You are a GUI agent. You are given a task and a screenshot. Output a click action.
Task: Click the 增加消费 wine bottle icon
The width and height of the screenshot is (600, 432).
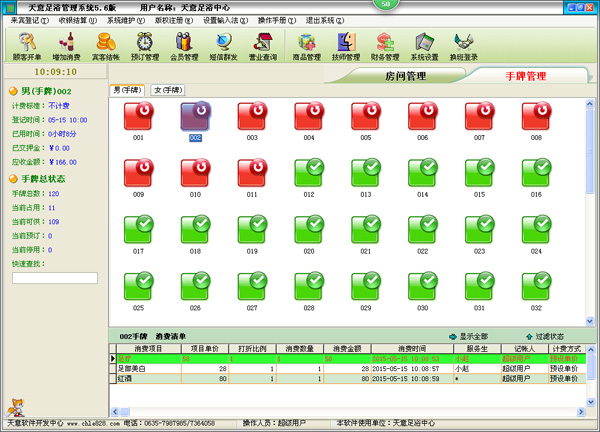pyautogui.click(x=68, y=46)
